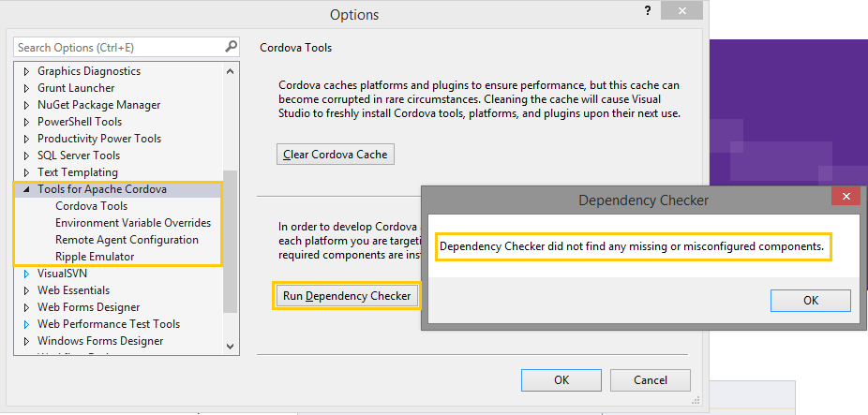Select Remote Agent Configuration item
Screen dimensions: 868x415
pos(127,240)
